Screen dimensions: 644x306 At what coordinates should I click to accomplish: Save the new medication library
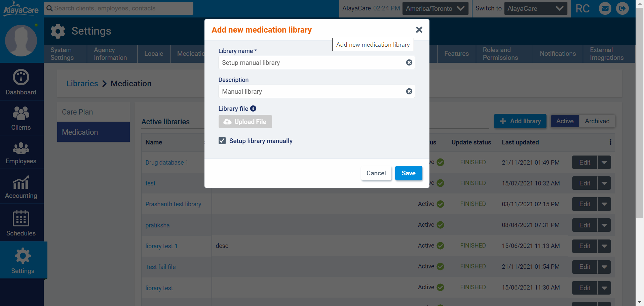[x=408, y=173]
